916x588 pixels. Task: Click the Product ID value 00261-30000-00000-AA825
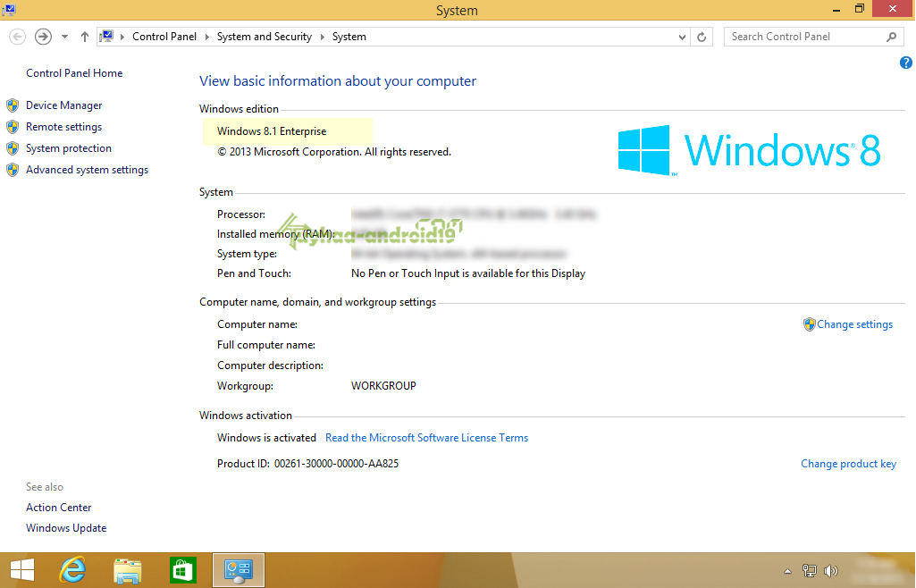[337, 464]
